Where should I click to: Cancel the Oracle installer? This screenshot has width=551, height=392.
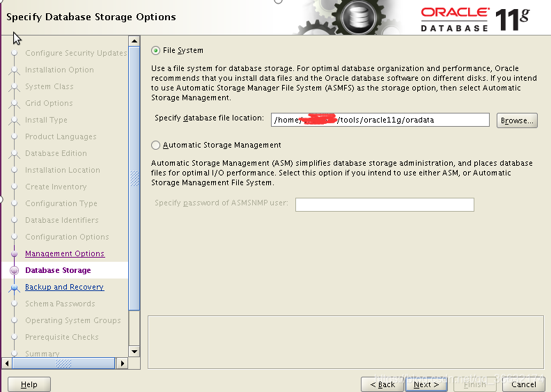tap(523, 384)
